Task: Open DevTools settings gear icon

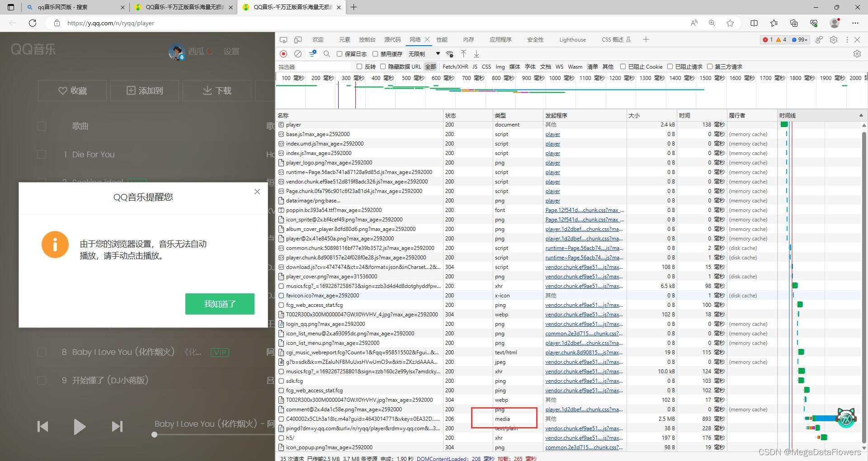Action: 834,40
